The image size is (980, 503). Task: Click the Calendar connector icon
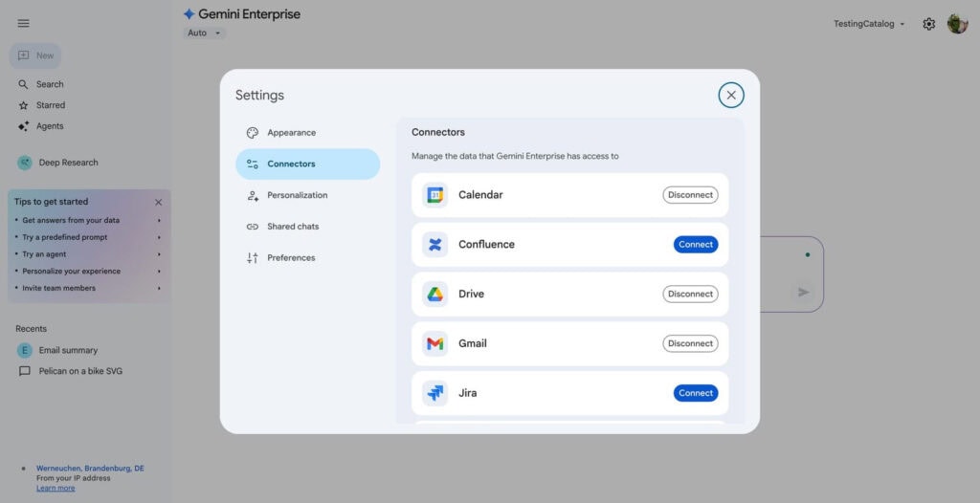pos(435,195)
